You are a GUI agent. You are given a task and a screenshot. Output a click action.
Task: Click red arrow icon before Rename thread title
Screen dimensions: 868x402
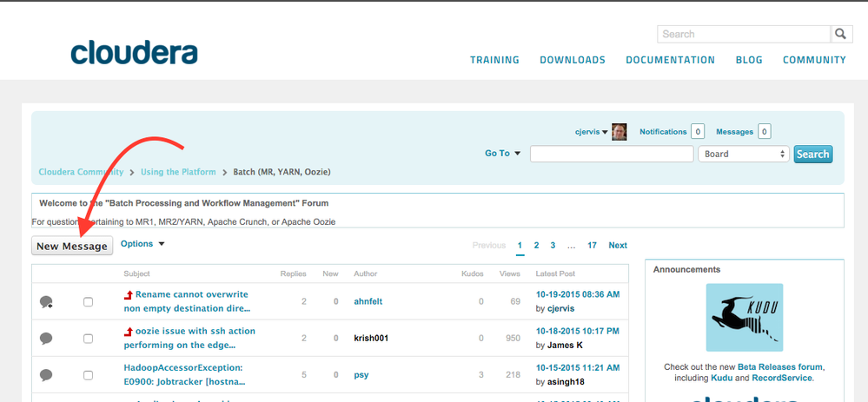click(x=129, y=294)
